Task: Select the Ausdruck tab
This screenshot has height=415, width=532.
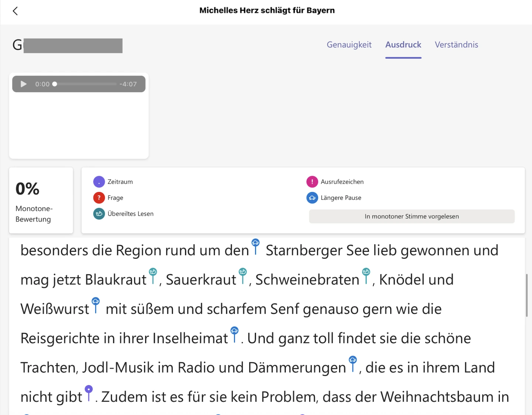Action: pos(403,45)
